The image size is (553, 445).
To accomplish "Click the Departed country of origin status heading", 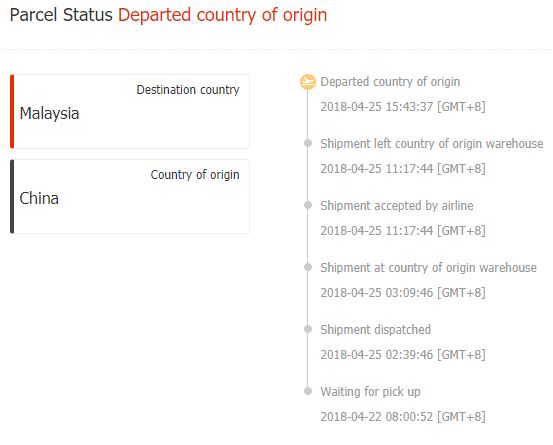I will click(x=223, y=15).
